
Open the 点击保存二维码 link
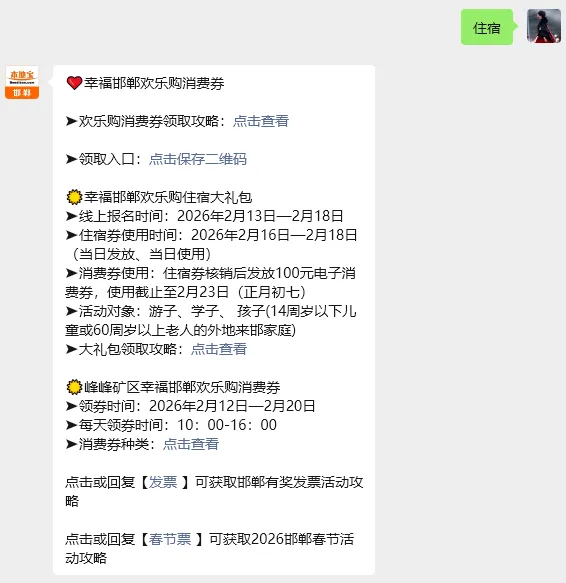pos(198,159)
